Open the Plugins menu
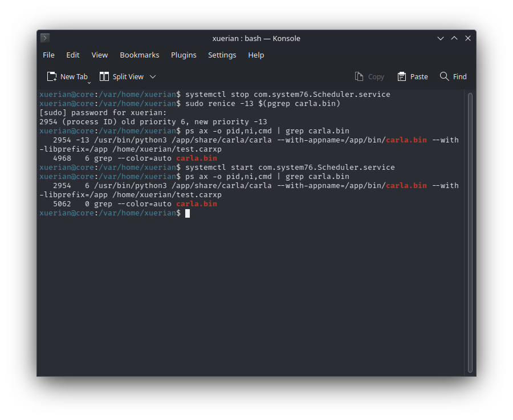This screenshot has height=420, width=513. 184,55
